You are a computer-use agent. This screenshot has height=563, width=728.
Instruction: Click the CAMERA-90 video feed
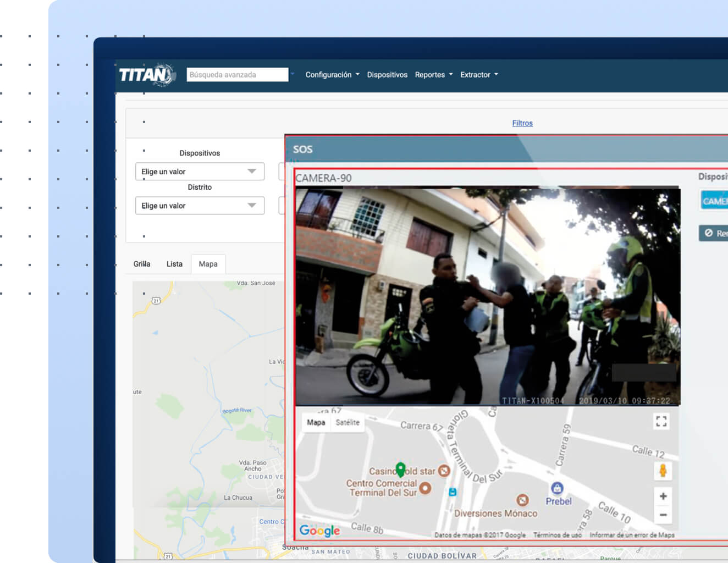pos(488,297)
